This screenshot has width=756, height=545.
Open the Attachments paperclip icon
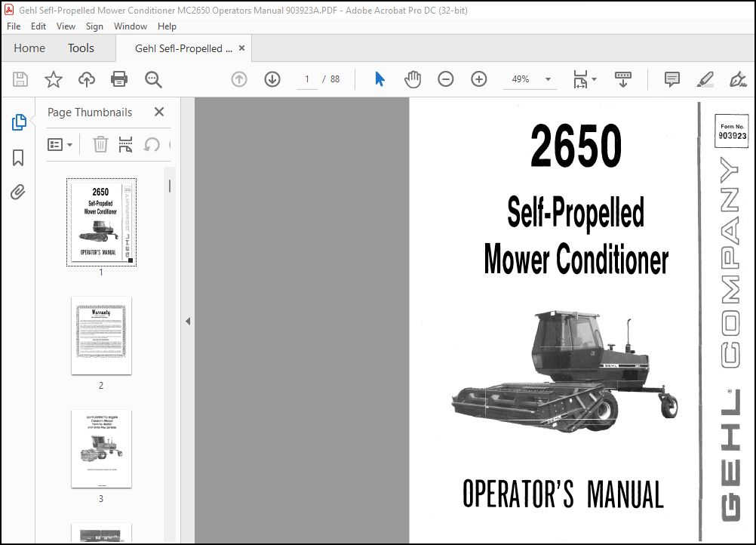coord(18,192)
